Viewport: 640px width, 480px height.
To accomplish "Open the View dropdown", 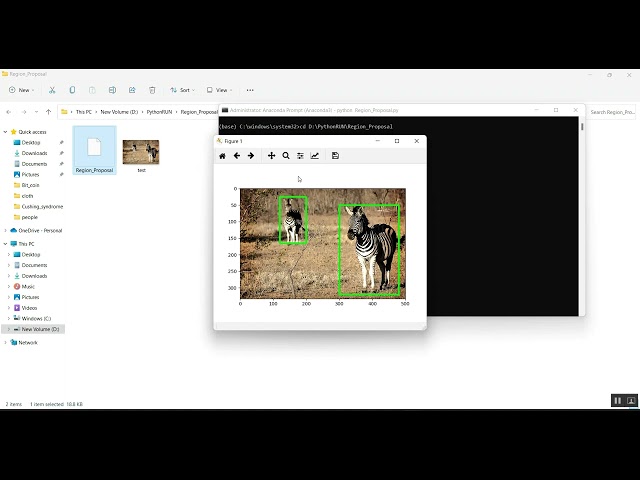I will point(219,90).
